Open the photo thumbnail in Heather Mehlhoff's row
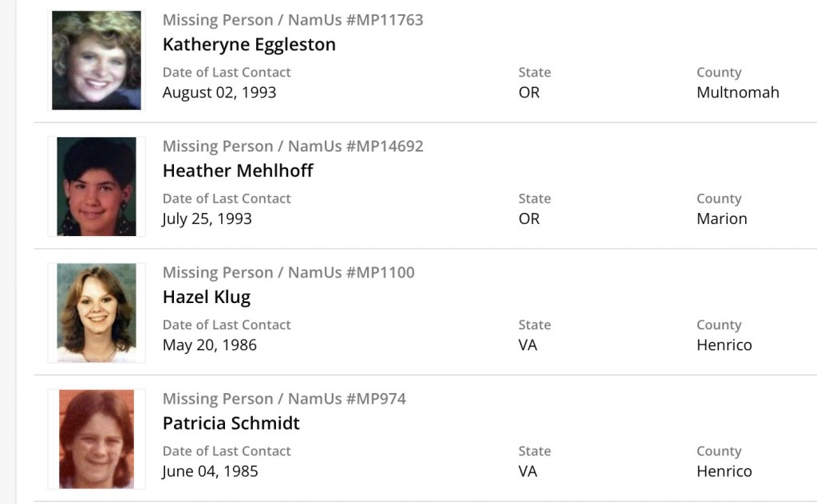This screenshot has width=817, height=504. pyautogui.click(x=97, y=187)
